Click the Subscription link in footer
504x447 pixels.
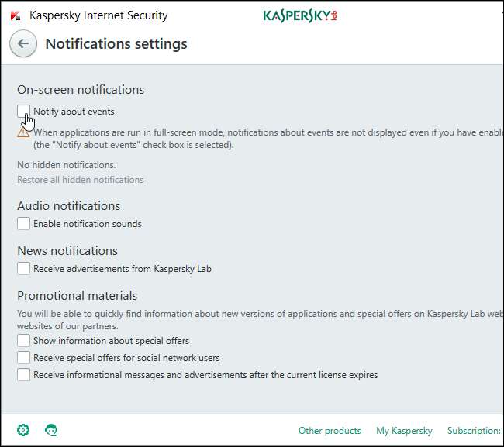[x=473, y=431]
